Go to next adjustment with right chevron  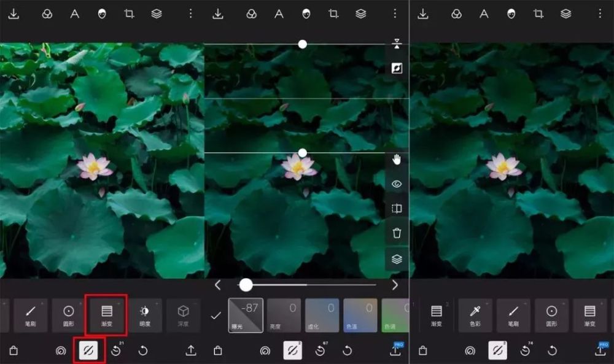point(395,285)
